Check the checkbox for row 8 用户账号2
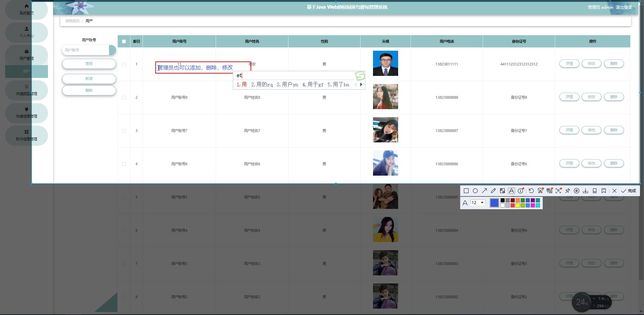 [x=124, y=297]
